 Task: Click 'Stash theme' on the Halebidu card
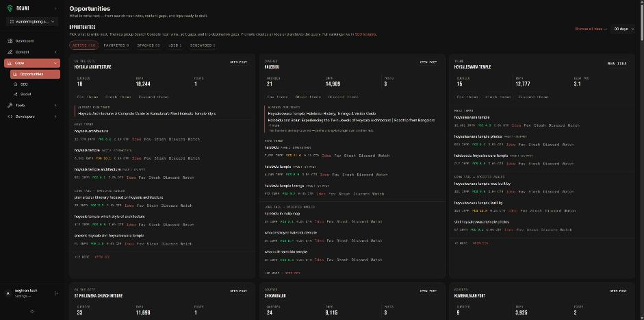coord(308,97)
